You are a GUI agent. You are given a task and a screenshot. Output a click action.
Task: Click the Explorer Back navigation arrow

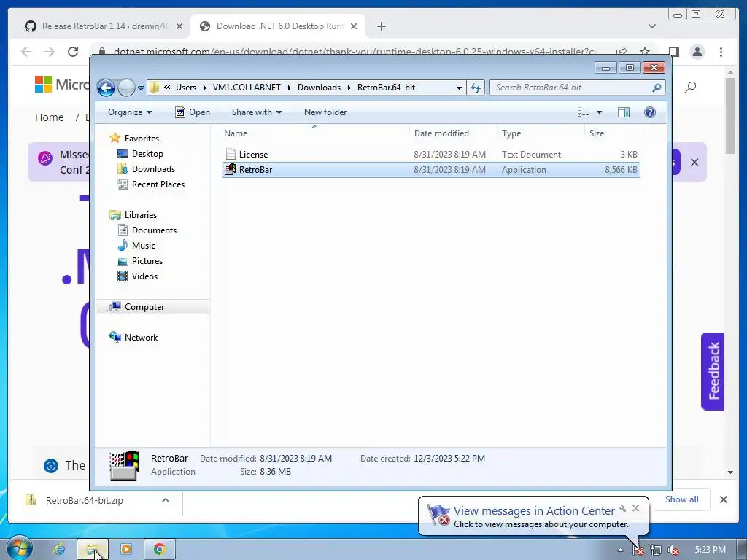click(x=106, y=87)
